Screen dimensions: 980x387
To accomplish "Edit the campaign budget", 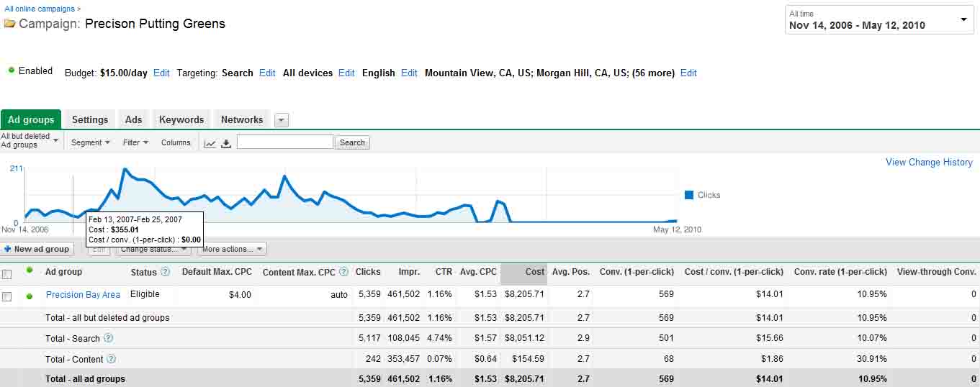I will point(161,73).
